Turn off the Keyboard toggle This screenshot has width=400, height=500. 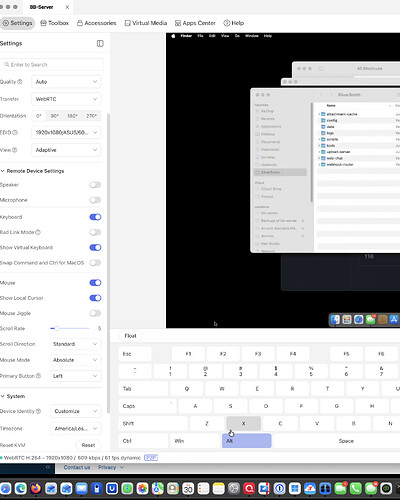pos(95,217)
